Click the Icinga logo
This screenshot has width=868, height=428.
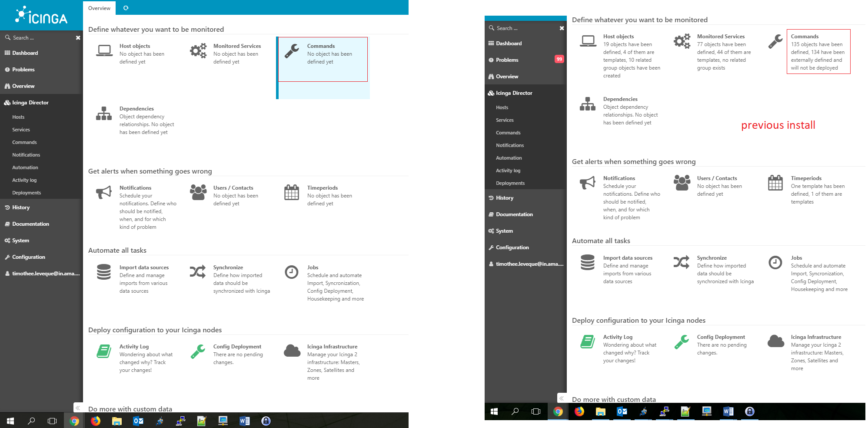(41, 15)
